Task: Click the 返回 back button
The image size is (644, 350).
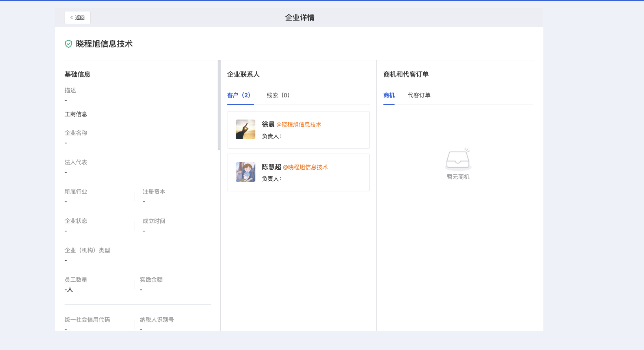Action: 78,18
